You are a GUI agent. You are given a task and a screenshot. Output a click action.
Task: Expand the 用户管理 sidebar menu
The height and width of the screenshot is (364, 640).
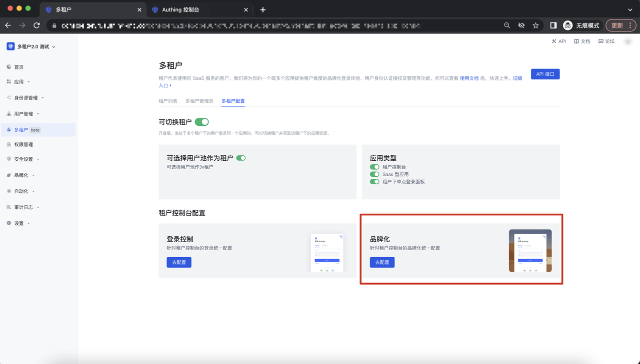[23, 114]
